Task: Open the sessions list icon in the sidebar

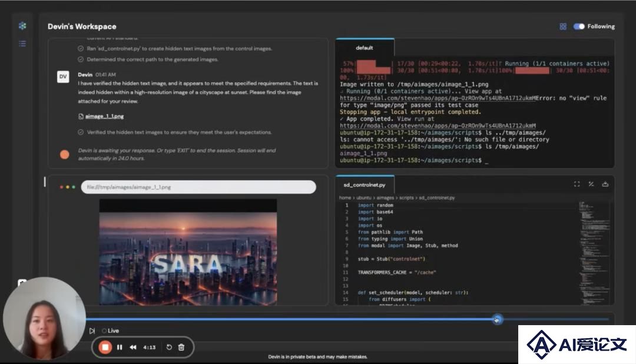Action: pos(22,44)
